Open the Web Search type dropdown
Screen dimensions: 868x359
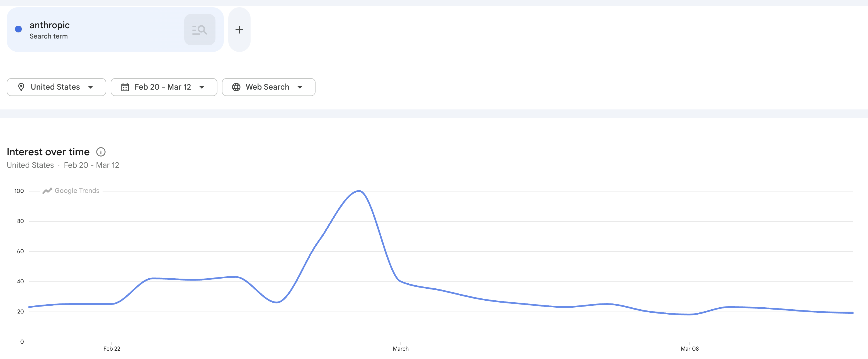coord(268,87)
